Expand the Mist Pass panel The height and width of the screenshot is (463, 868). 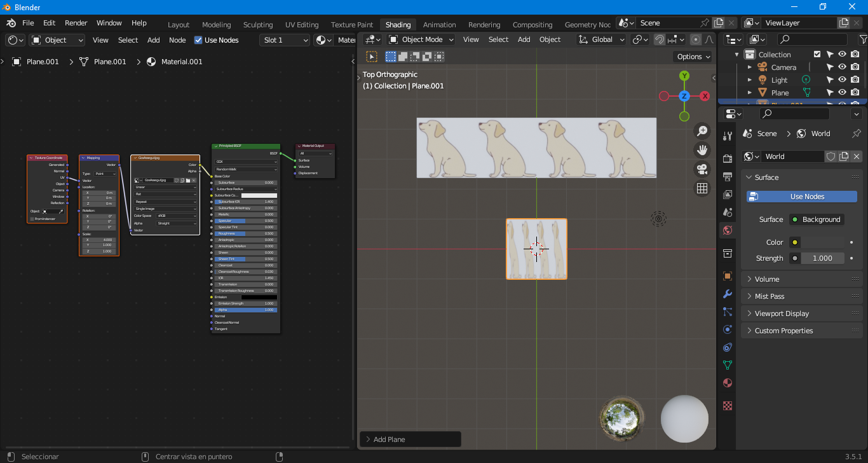pyautogui.click(x=769, y=296)
